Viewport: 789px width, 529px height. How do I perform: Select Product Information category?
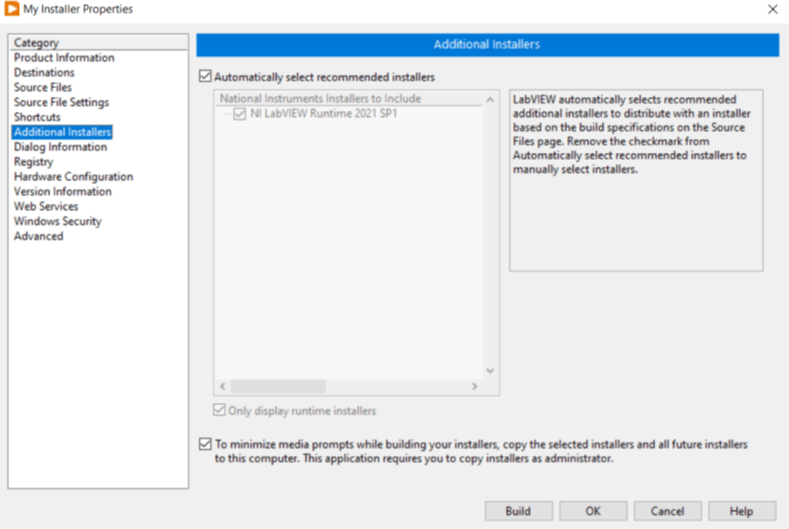(x=64, y=58)
